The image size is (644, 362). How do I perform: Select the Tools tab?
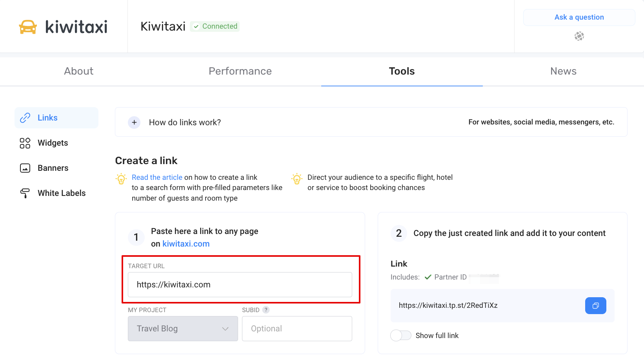coord(402,71)
